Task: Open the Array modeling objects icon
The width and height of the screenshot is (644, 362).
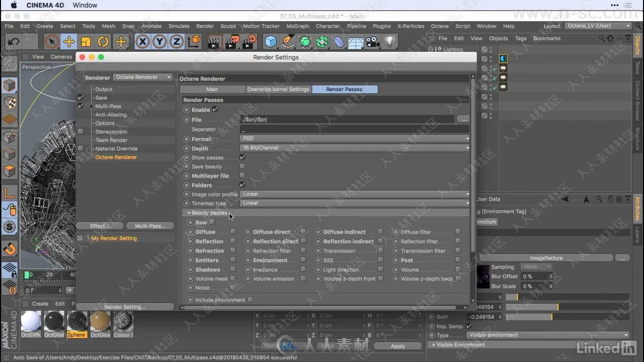Action: point(322,42)
